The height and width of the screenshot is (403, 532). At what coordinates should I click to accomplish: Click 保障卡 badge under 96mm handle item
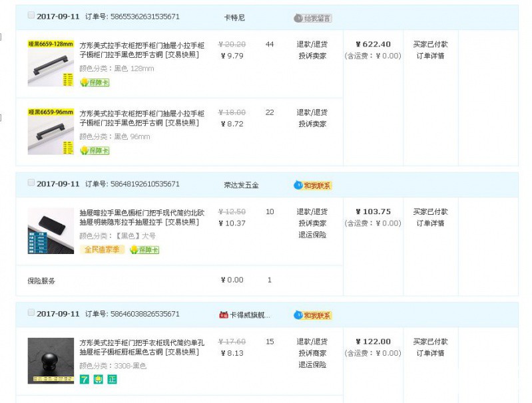click(x=95, y=150)
